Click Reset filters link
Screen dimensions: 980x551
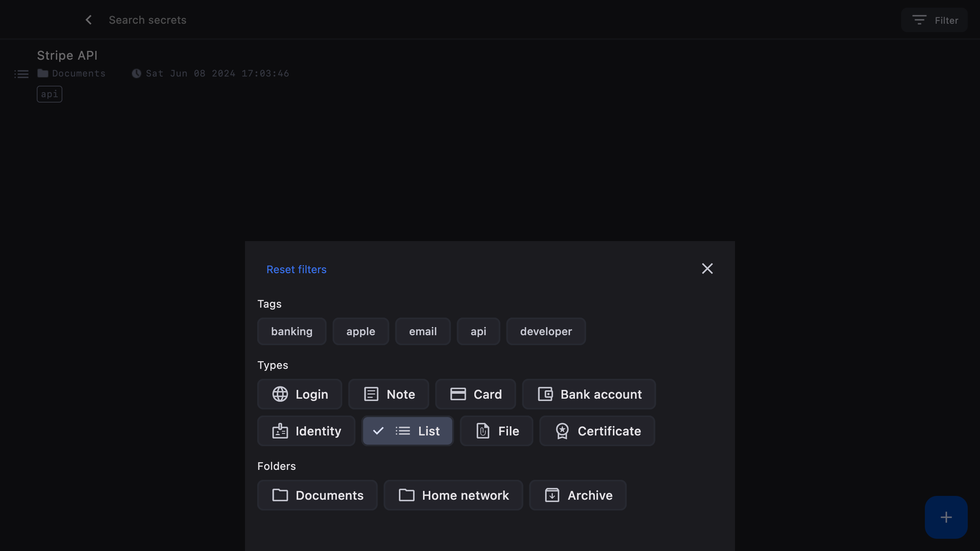coord(296,269)
